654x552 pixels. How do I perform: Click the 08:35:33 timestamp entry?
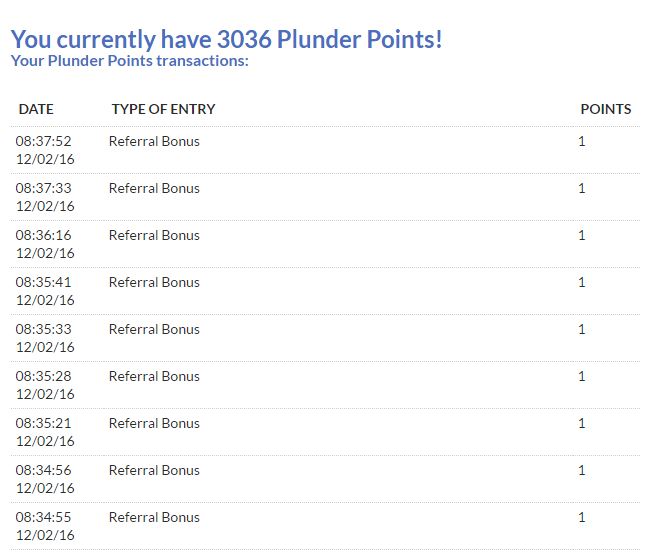[x=44, y=330]
